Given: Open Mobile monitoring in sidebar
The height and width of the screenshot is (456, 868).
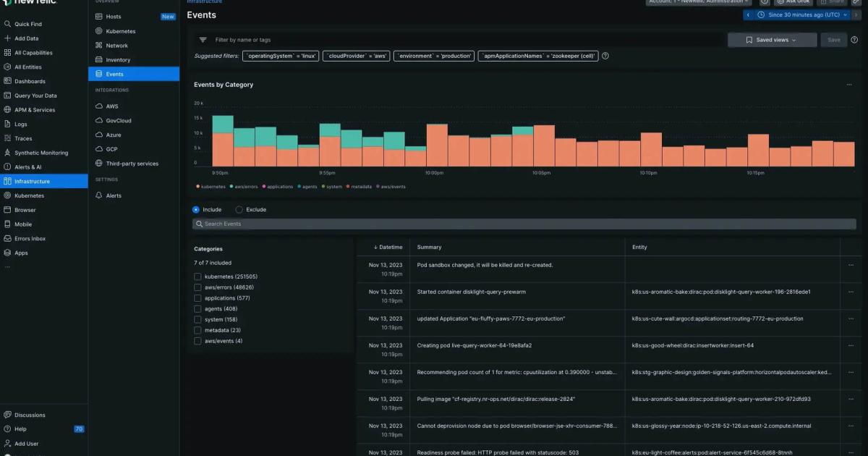Looking at the screenshot, I should (x=23, y=224).
